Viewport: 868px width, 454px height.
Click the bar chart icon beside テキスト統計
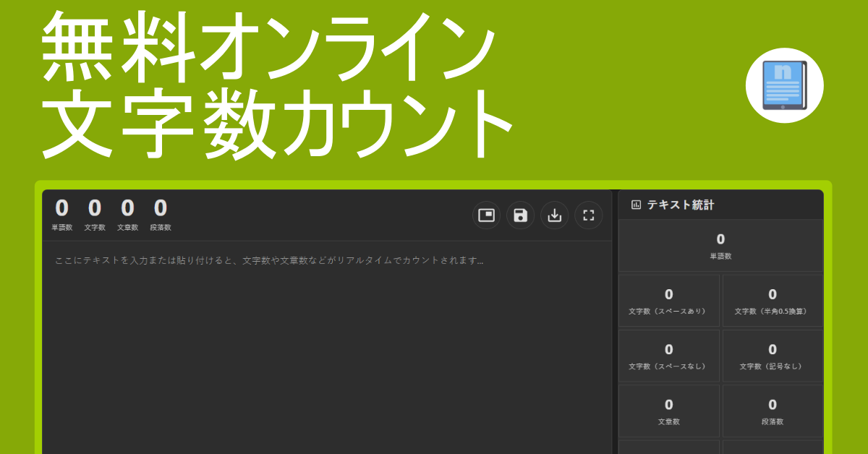(x=636, y=205)
